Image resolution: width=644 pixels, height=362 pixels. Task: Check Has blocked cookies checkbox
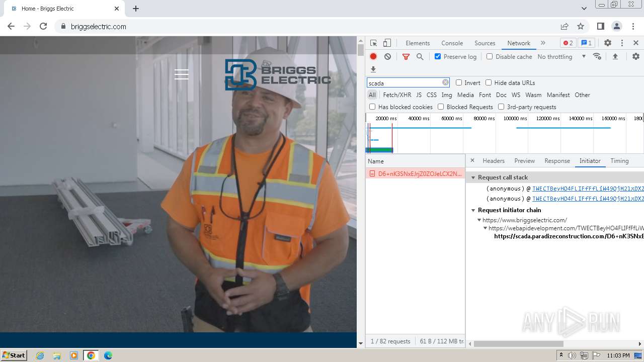coord(372,107)
